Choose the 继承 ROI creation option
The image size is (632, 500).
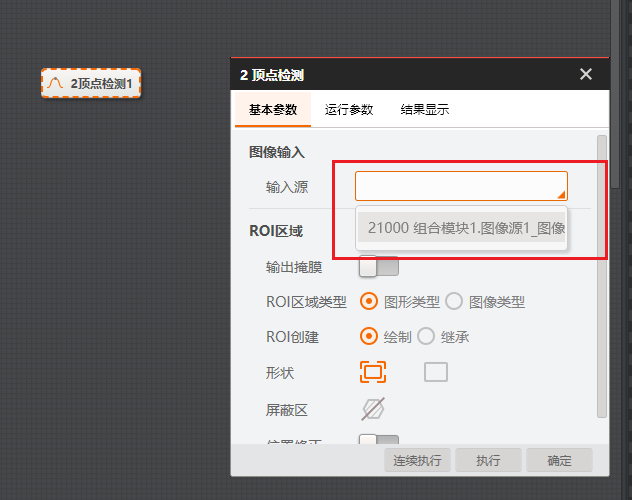pyautogui.click(x=425, y=336)
